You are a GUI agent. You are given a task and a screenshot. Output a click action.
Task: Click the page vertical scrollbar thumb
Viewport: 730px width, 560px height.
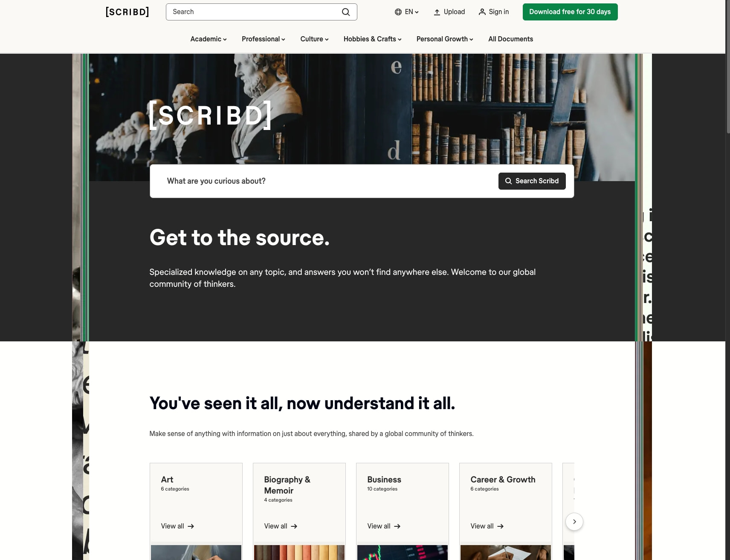click(727, 66)
